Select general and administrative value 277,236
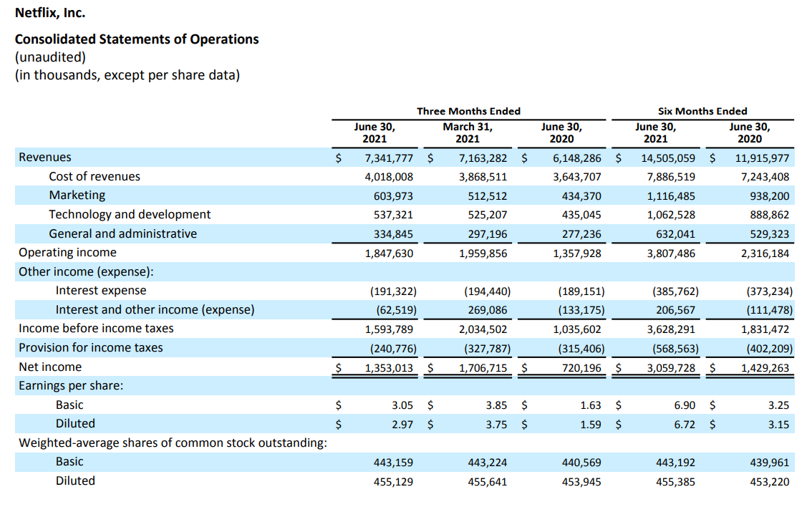 click(x=581, y=234)
